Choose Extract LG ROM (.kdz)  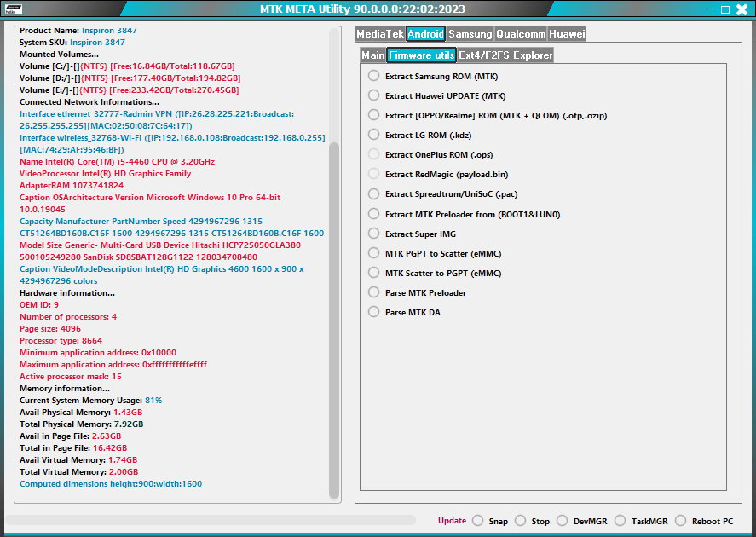click(372, 135)
